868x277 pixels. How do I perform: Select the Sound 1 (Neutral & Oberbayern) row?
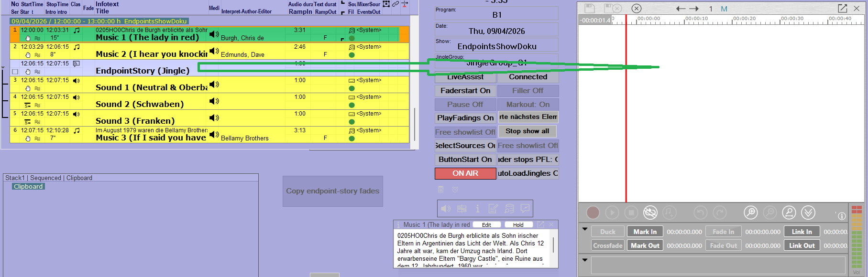pyautogui.click(x=209, y=85)
